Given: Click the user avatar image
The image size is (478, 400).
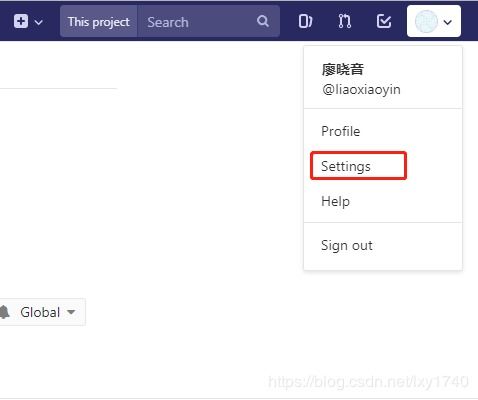Looking at the screenshot, I should click(426, 22).
